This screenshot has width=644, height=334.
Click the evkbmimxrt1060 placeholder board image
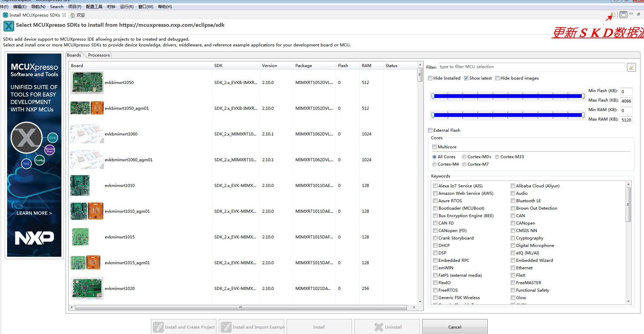pyautogui.click(x=87, y=134)
